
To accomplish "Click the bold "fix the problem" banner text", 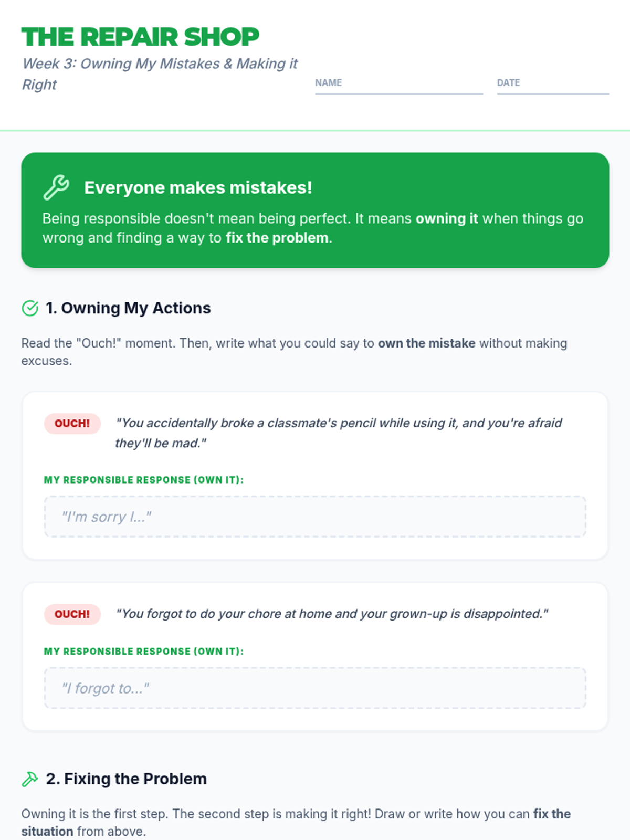I will coord(277,238).
